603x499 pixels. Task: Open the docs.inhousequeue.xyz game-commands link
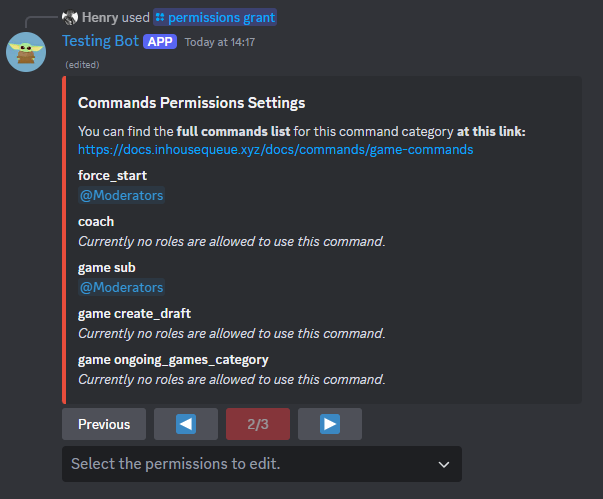(275, 150)
